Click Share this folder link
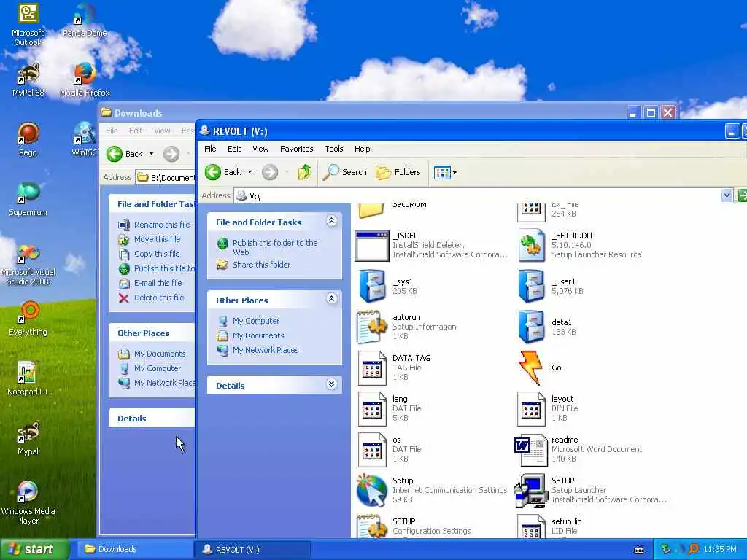Viewport: 747px width, 560px height. [x=261, y=265]
